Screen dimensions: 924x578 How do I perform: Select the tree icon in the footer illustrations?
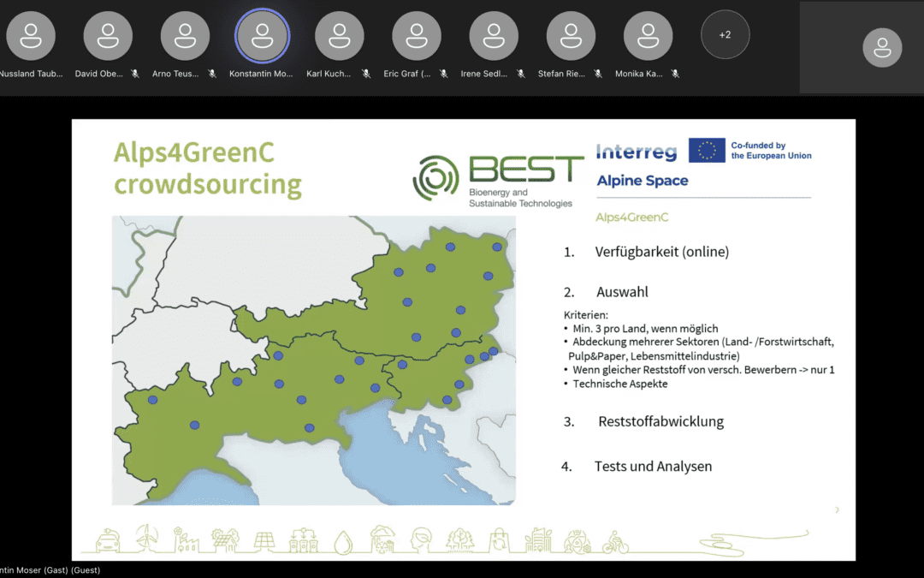click(459, 539)
